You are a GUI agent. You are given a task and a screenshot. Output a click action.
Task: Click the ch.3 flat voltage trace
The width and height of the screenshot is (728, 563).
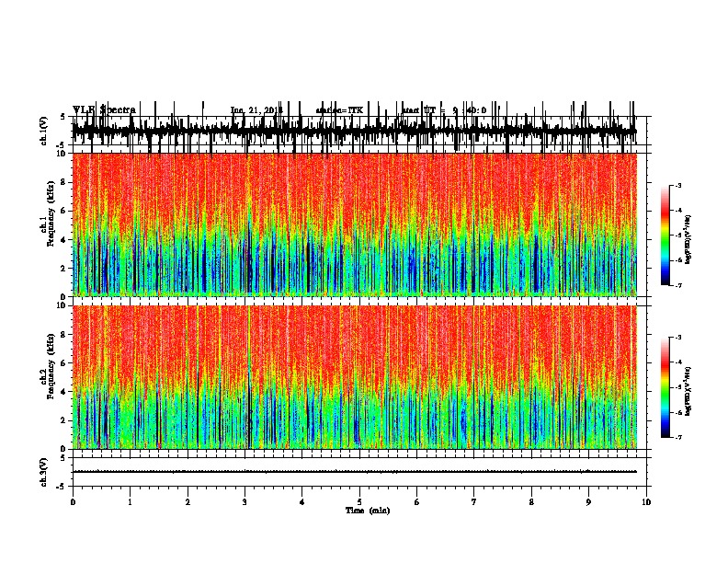coord(354,472)
